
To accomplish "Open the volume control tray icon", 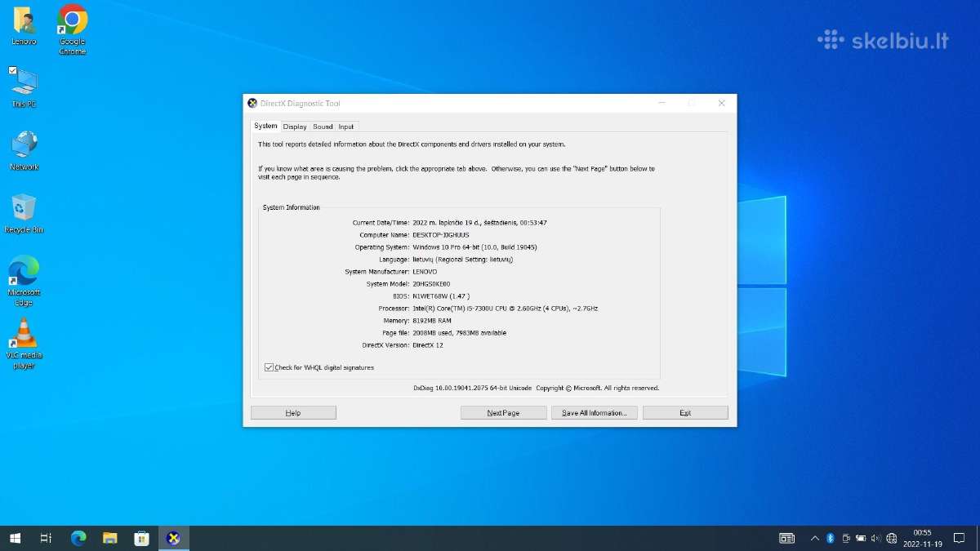I will coord(875,538).
